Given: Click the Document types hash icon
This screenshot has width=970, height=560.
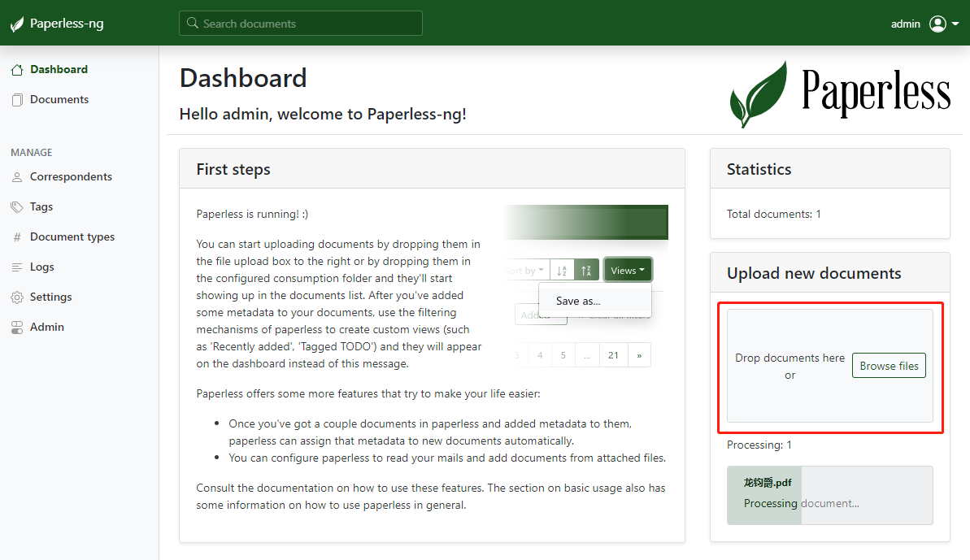Looking at the screenshot, I should [x=17, y=237].
